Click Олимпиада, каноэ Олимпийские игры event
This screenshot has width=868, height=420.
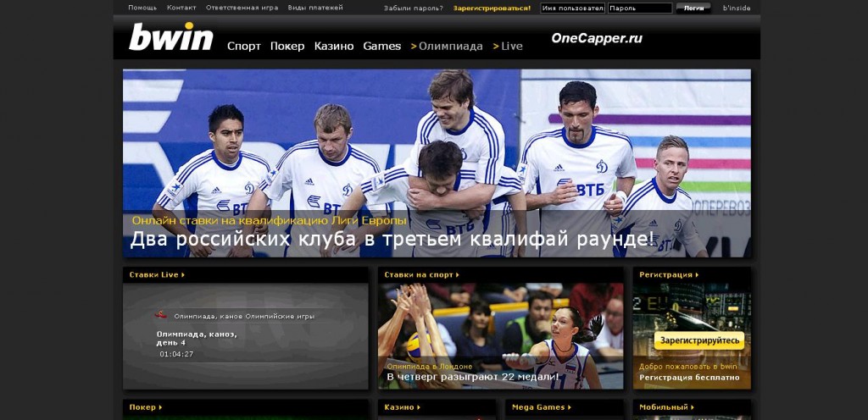pyautogui.click(x=244, y=317)
